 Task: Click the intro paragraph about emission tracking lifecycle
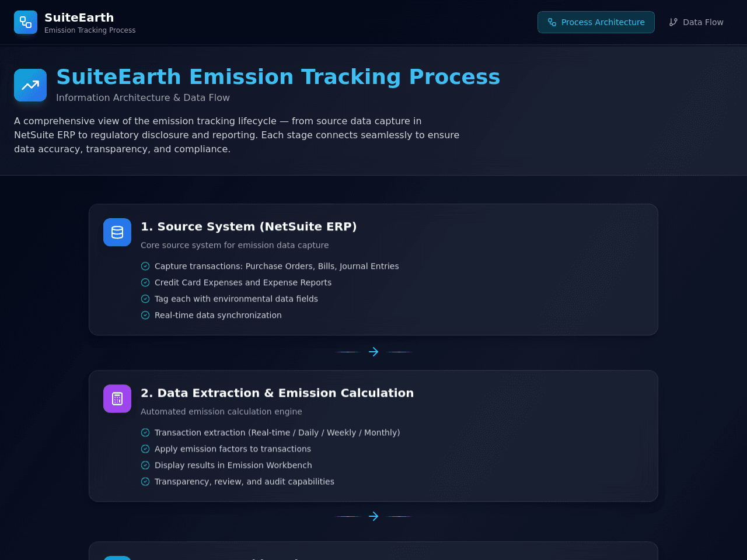point(237,135)
